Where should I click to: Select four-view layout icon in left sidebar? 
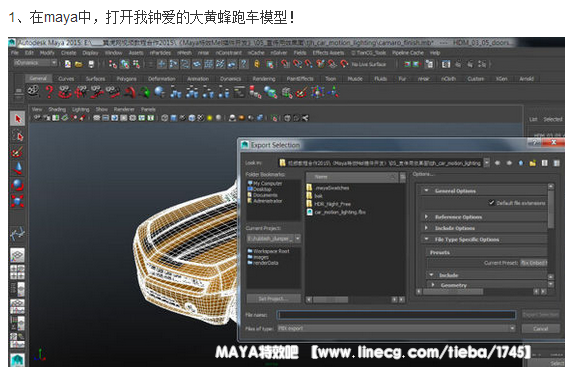[x=17, y=272]
